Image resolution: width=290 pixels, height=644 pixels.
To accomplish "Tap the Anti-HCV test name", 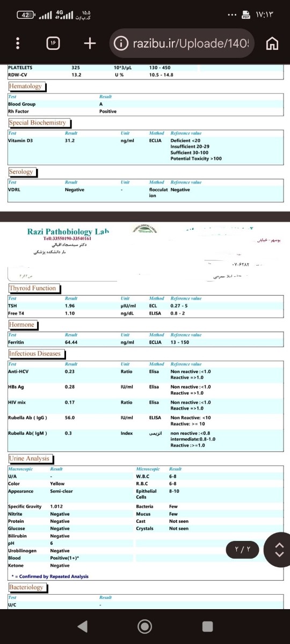I will click(18, 371).
